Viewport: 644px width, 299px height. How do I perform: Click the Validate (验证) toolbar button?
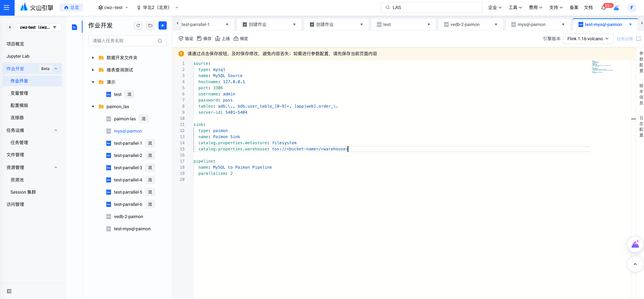(x=186, y=39)
